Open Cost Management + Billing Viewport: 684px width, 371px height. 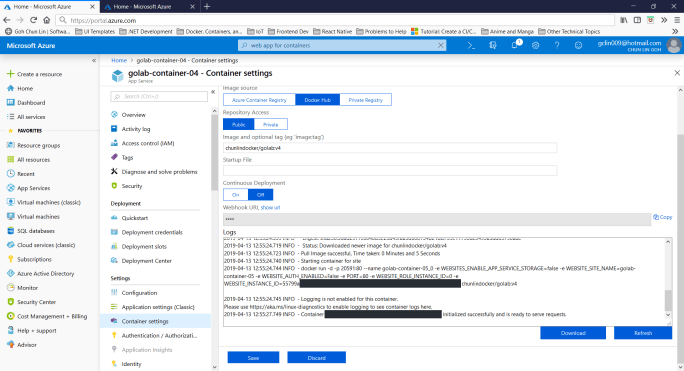pos(47,316)
